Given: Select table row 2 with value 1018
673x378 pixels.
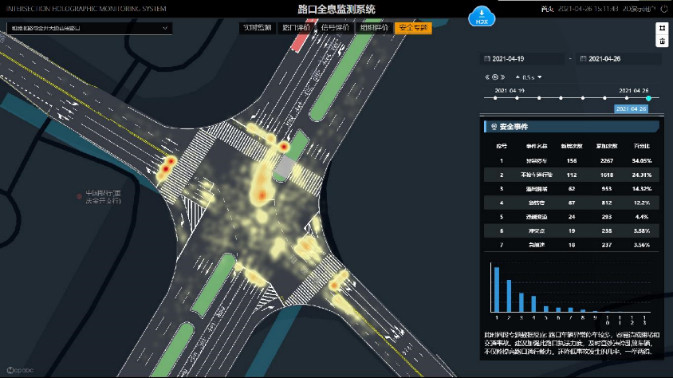Looking at the screenshot, I should pyautogui.click(x=571, y=175).
